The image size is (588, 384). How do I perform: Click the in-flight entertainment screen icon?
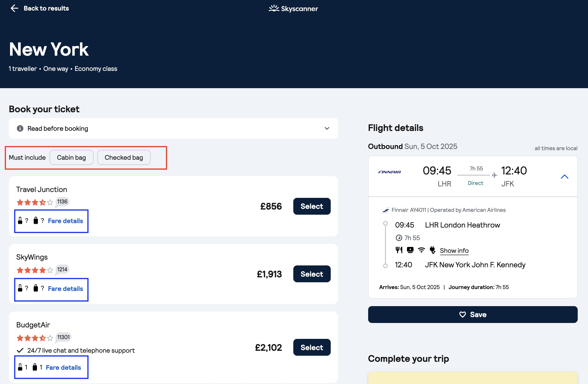click(x=410, y=250)
